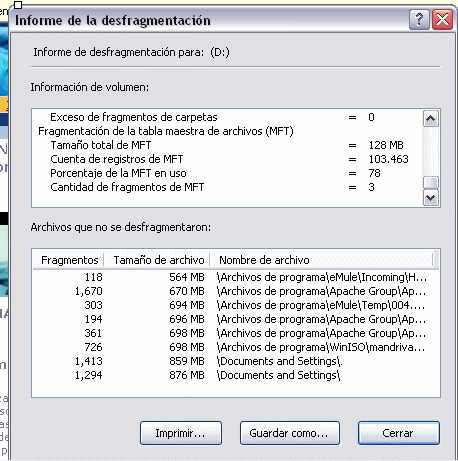
Task: Select the eMule\Incoming file row path
Action: point(322,277)
